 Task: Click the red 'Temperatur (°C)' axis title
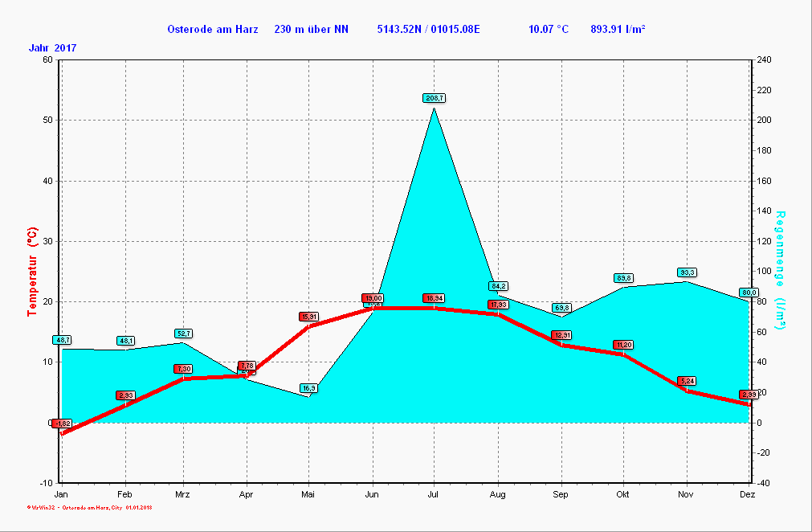coord(33,270)
